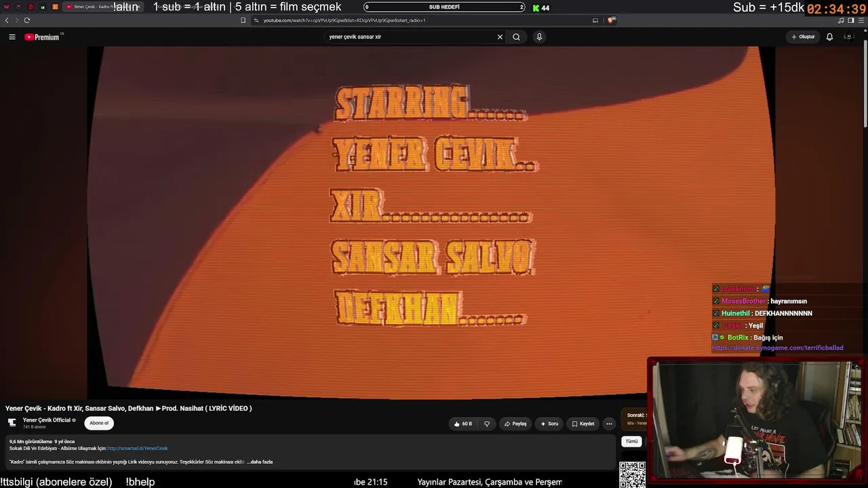Select the fourth pinned browser tab
868x488 pixels.
click(x=43, y=7)
